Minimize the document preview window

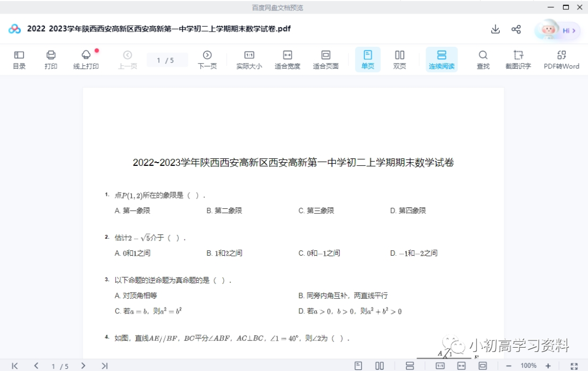click(550, 7)
